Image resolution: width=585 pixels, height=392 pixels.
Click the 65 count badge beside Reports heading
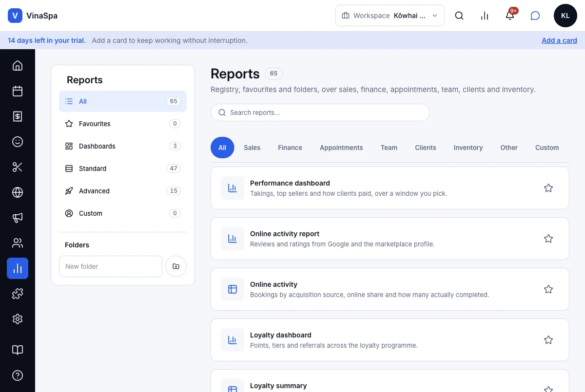click(273, 74)
